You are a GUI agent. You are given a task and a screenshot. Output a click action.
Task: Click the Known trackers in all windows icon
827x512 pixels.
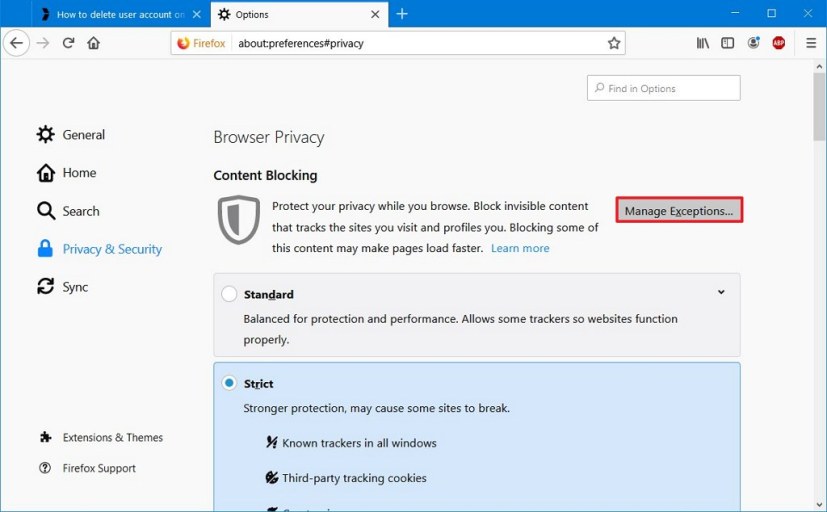[272, 442]
